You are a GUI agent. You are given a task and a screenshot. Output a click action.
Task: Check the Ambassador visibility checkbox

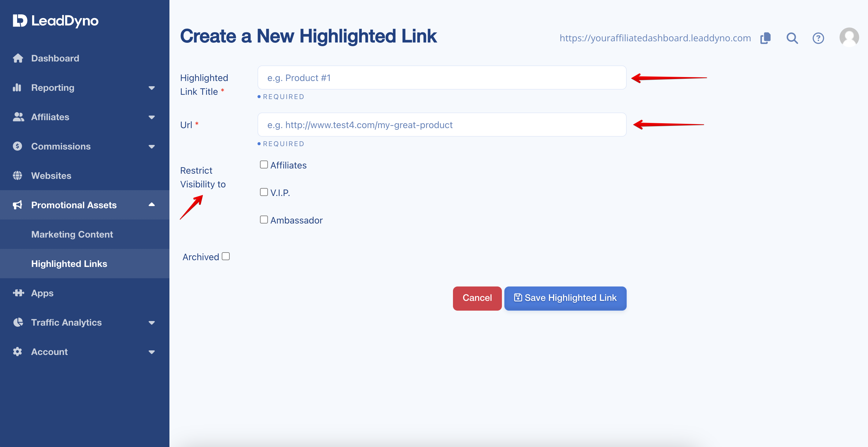point(264,220)
